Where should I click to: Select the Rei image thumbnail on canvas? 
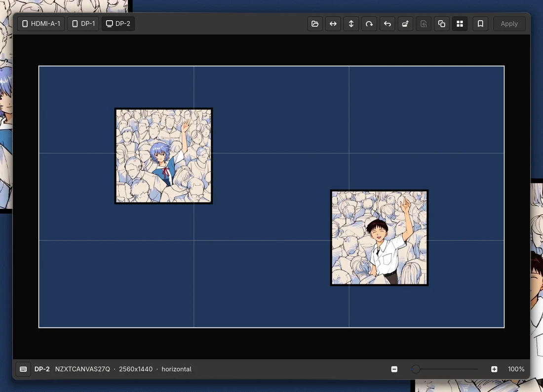163,156
